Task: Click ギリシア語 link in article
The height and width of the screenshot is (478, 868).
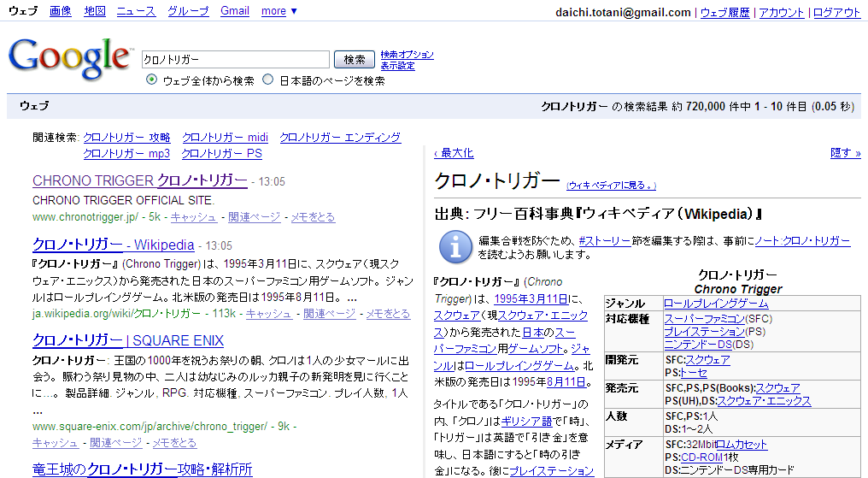Action: tap(526, 421)
